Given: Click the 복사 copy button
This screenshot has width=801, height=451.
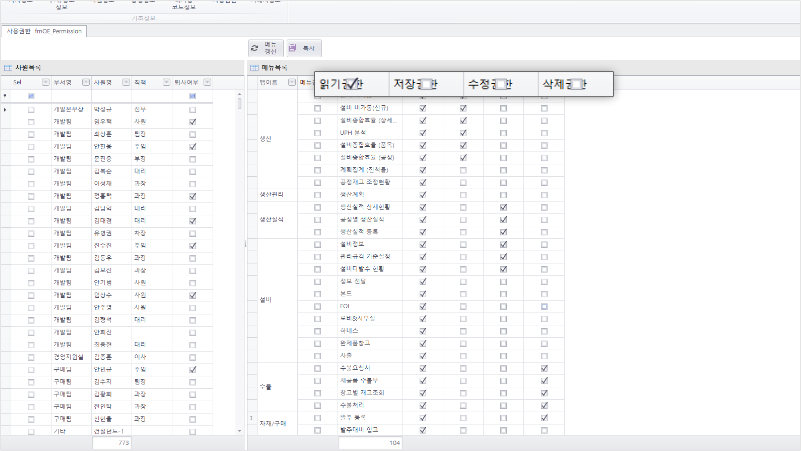Looking at the screenshot, I should (304, 48).
